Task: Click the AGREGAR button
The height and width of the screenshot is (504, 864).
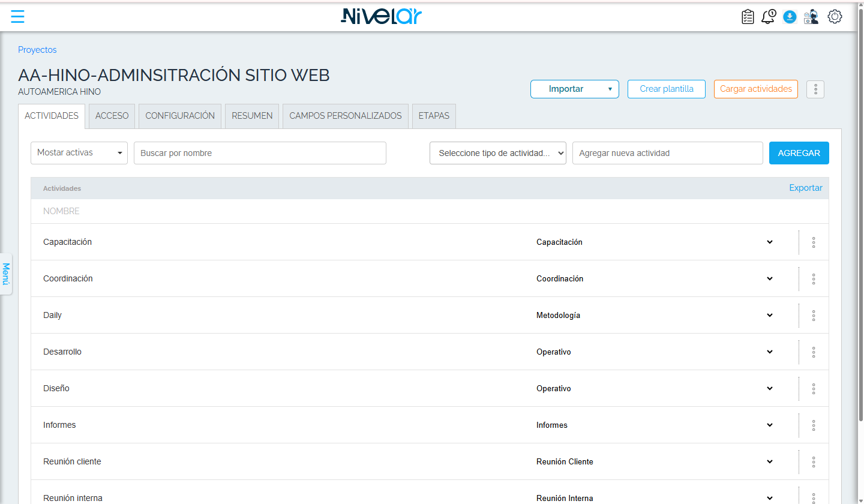Action: click(x=799, y=153)
